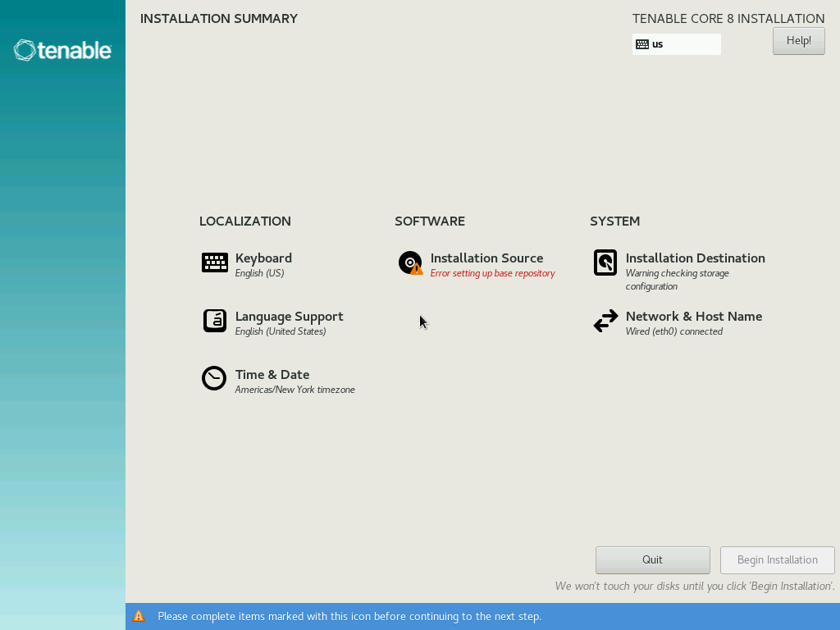Click the 'Wired (eth0) connected' status text

pyautogui.click(x=673, y=331)
